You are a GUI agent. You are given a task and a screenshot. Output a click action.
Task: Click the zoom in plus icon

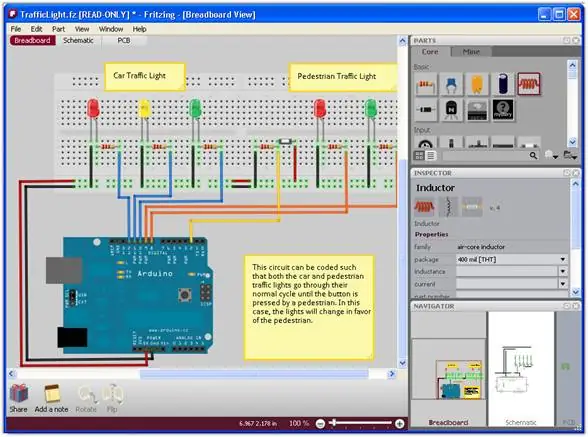point(400,423)
